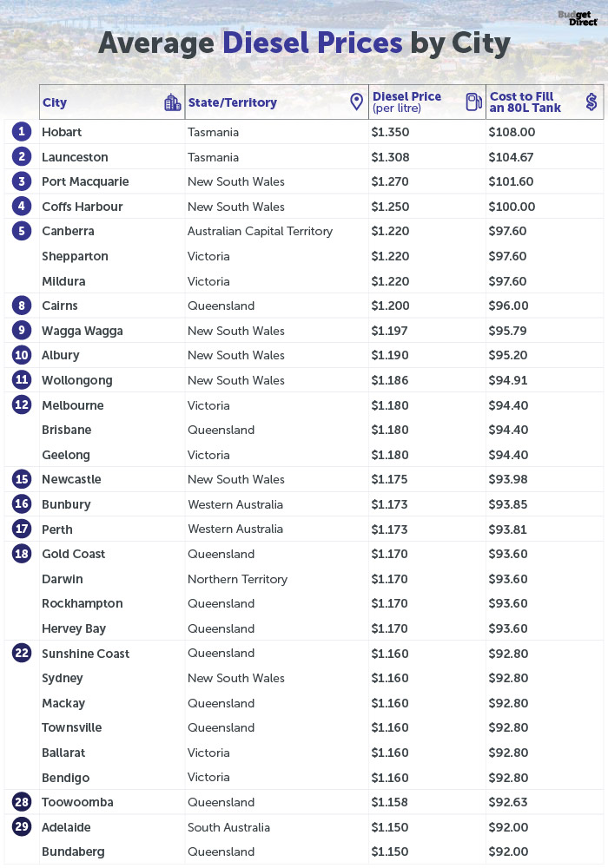The image size is (608, 868).
Task: Click the location pin icon in State/Territory header
Action: tap(357, 102)
